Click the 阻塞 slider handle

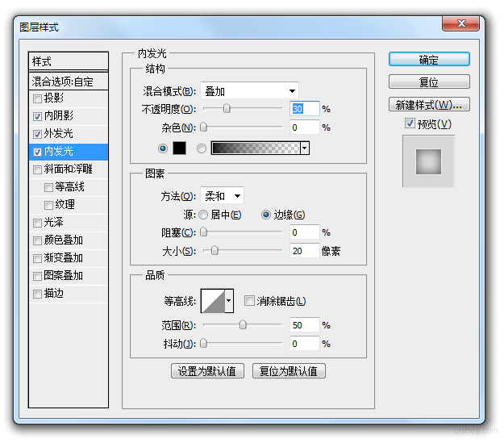[203, 232]
